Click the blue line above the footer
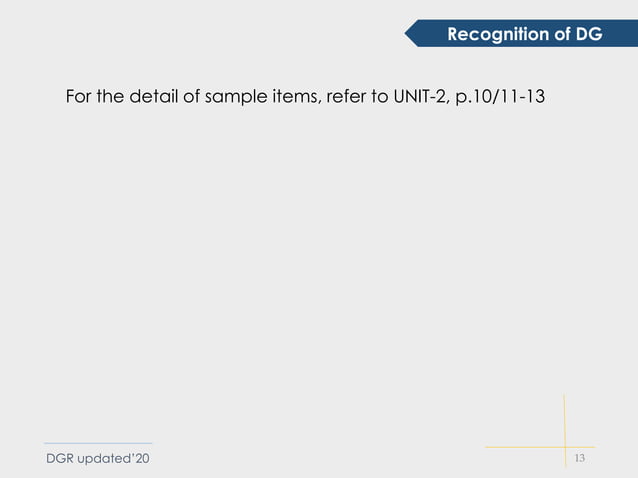This screenshot has height=478, width=638. click(x=98, y=443)
